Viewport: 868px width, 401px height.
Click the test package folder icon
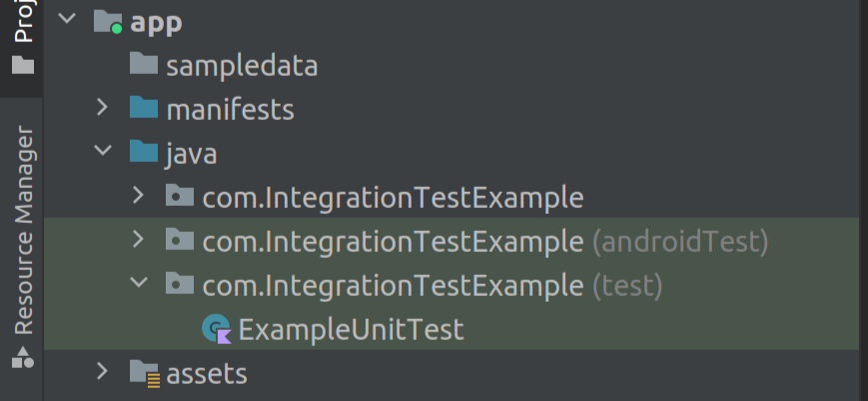point(180,284)
